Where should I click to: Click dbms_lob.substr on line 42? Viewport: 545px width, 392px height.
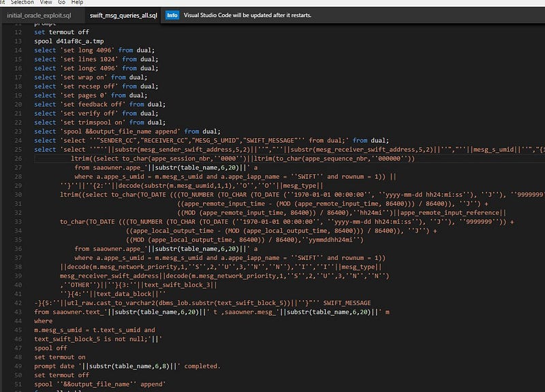[x=191, y=303]
